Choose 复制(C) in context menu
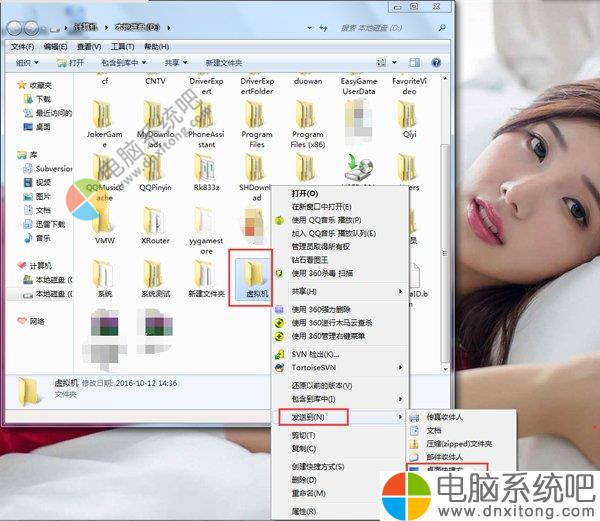600x521 pixels. point(340,448)
